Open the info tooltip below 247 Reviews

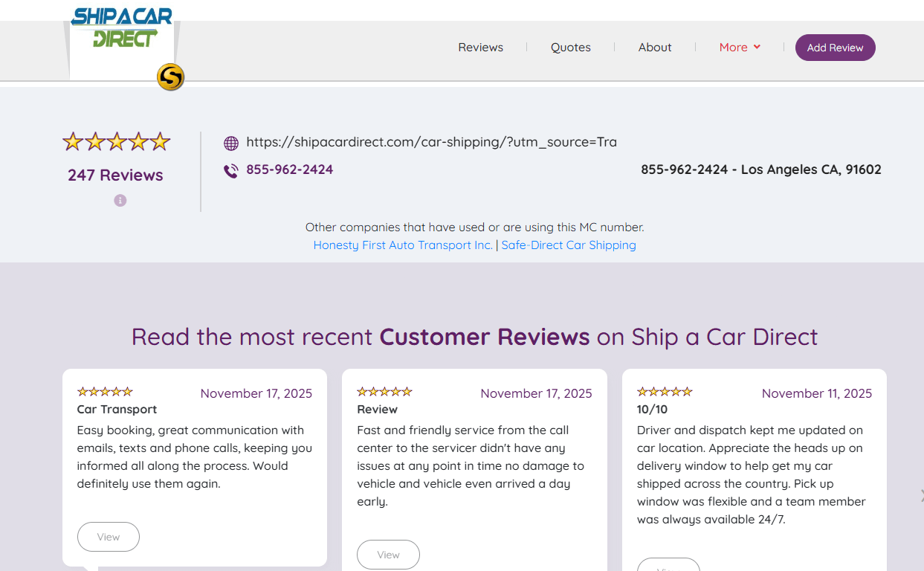[x=120, y=200]
